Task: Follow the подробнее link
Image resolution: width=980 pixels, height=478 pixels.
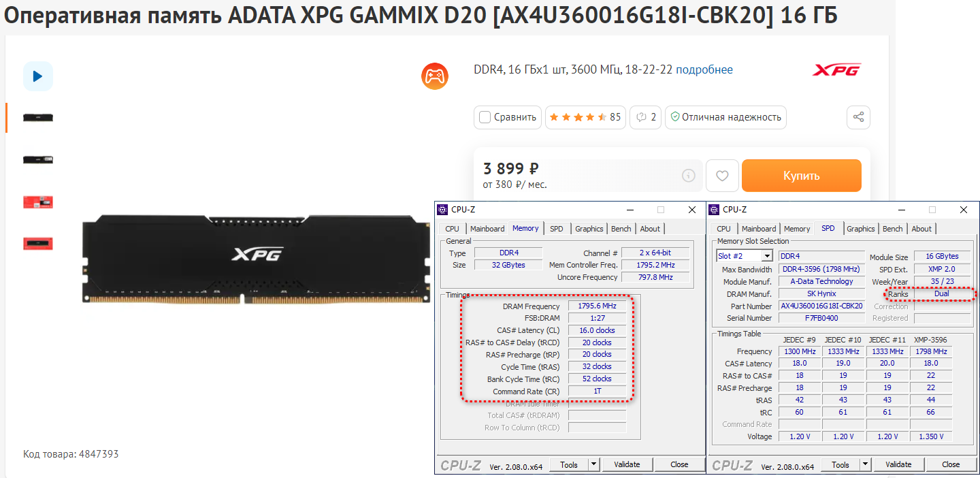Action: tap(704, 69)
